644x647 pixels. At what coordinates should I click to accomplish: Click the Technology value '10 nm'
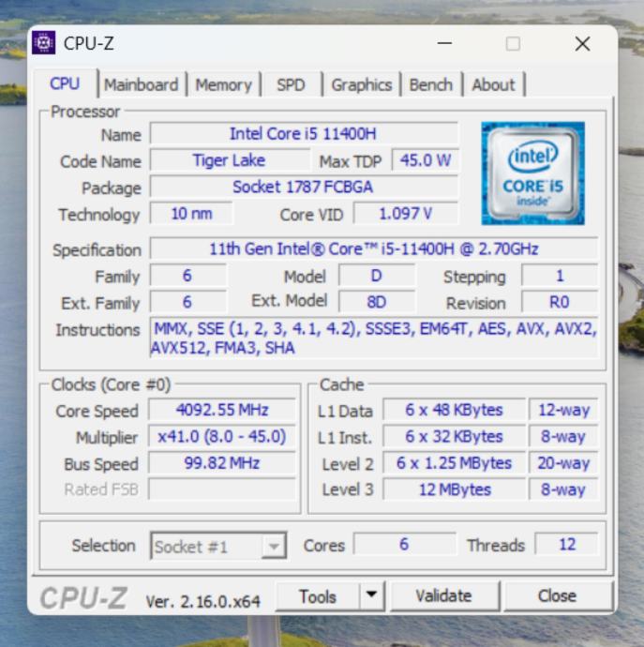[191, 214]
